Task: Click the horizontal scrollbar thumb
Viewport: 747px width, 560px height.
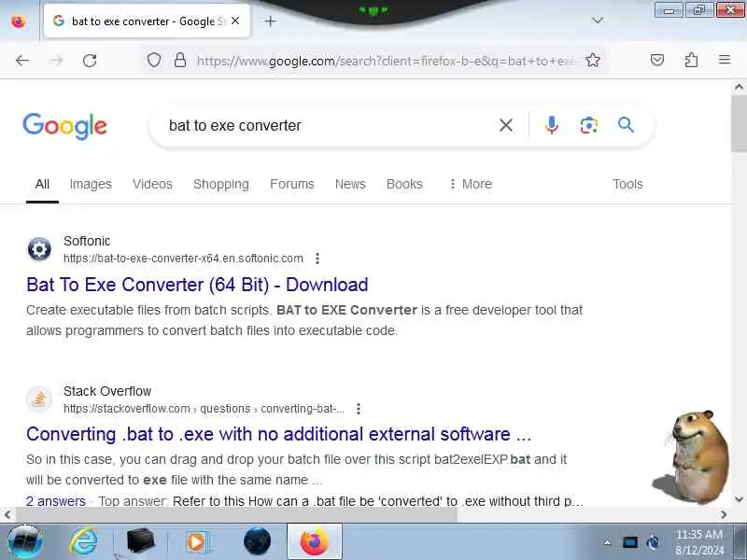Action: [x=237, y=515]
